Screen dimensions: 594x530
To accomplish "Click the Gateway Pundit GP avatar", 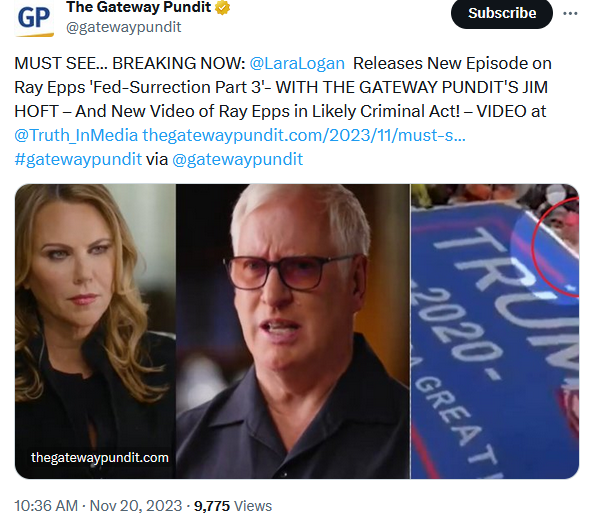I will (34, 18).
